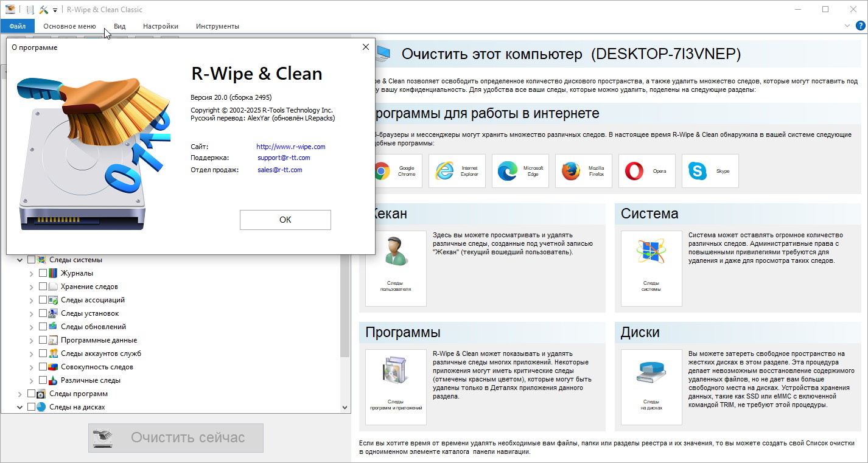
Task: Open the Следы на дисках tile
Action: (651, 387)
